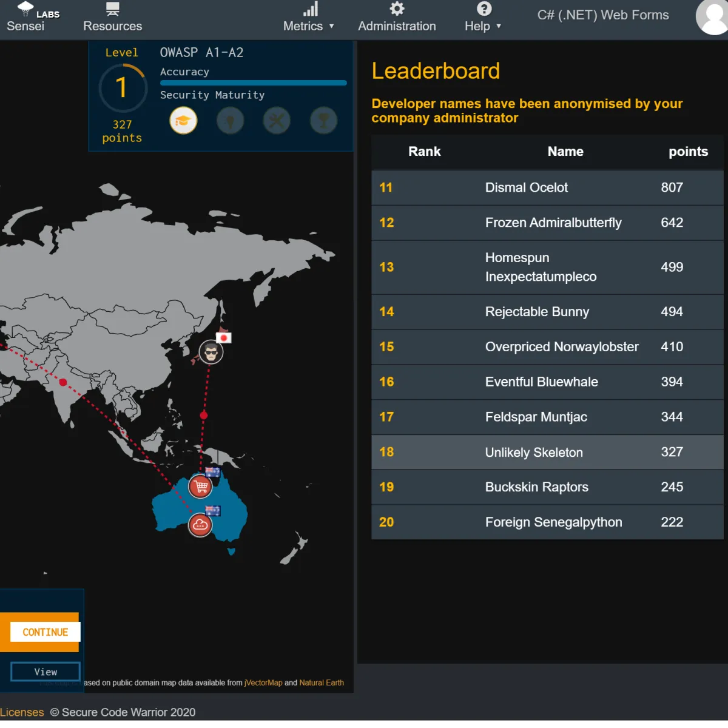Click the cloud marker on Australia
728x728 pixels.
200,525
